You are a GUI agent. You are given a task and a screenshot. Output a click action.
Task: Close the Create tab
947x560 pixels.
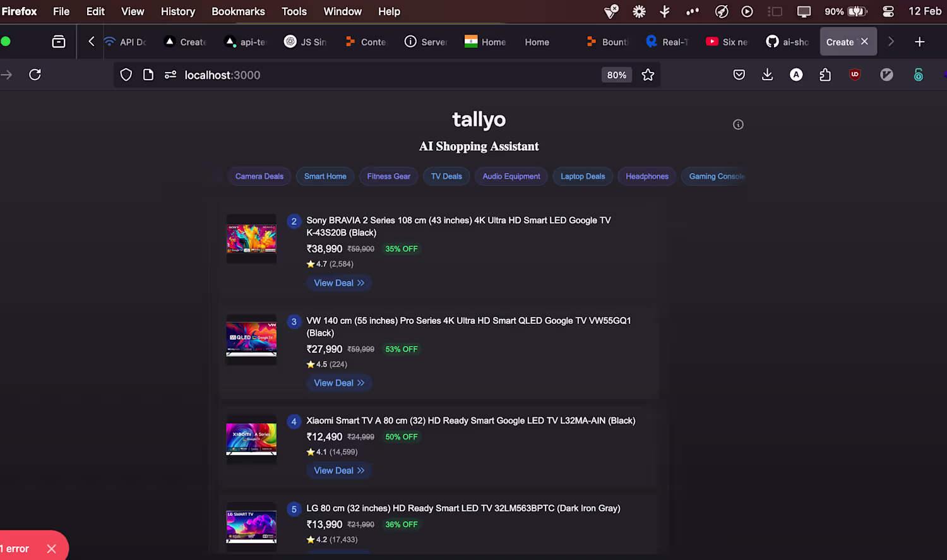click(864, 42)
